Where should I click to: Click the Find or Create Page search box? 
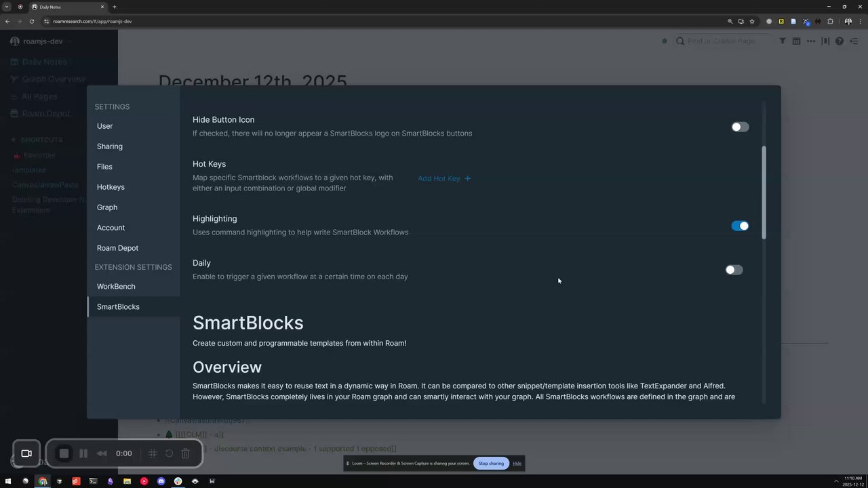coord(722,41)
